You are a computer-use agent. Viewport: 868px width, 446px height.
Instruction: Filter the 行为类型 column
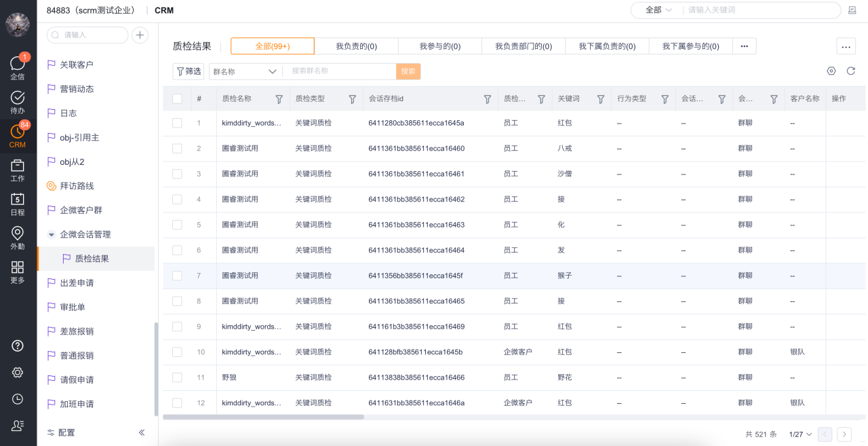pyautogui.click(x=665, y=99)
